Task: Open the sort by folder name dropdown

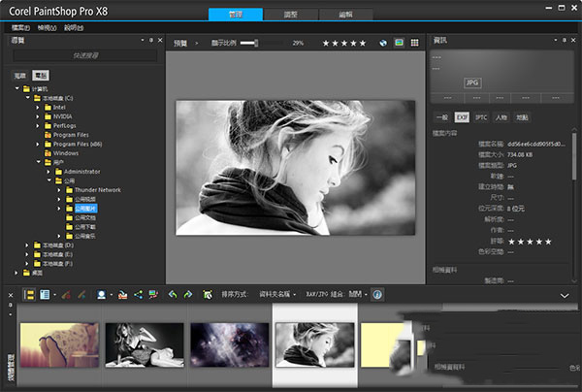Action: pyautogui.click(x=277, y=294)
